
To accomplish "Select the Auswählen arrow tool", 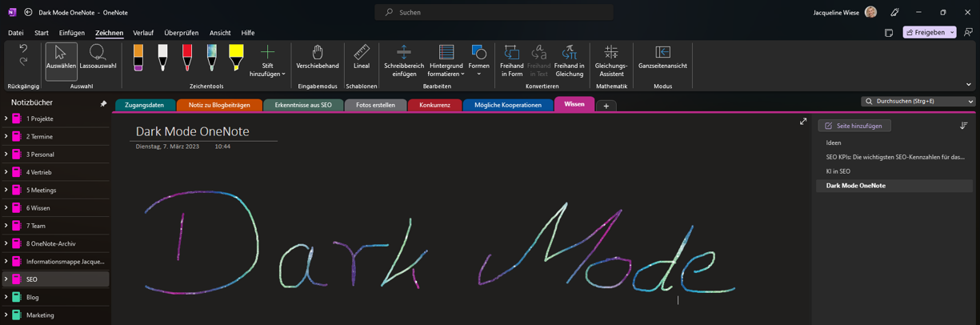I will point(61,61).
